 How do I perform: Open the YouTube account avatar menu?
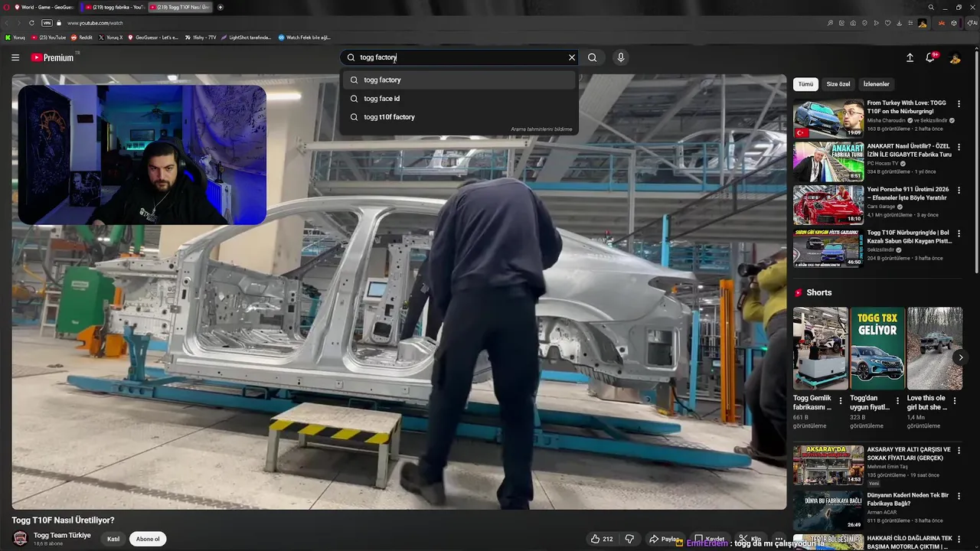point(955,57)
